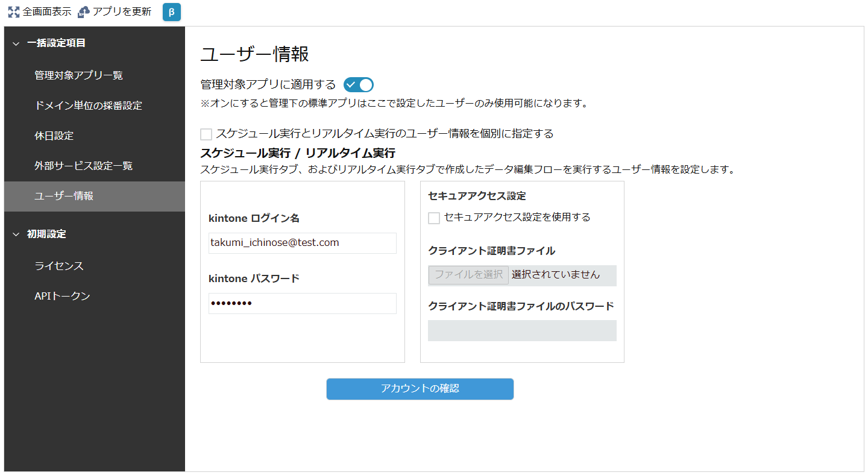Click the kintone login name field

point(302,243)
